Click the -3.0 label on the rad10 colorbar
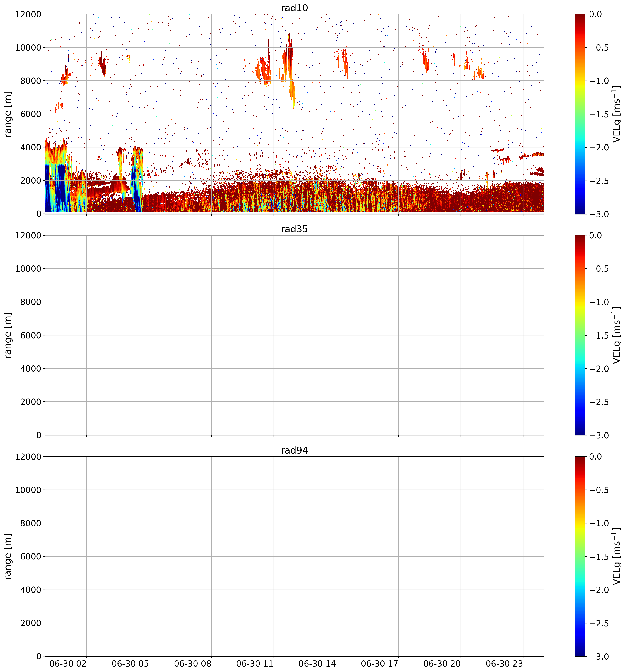Image resolution: width=626 pixels, height=672 pixels. (599, 214)
